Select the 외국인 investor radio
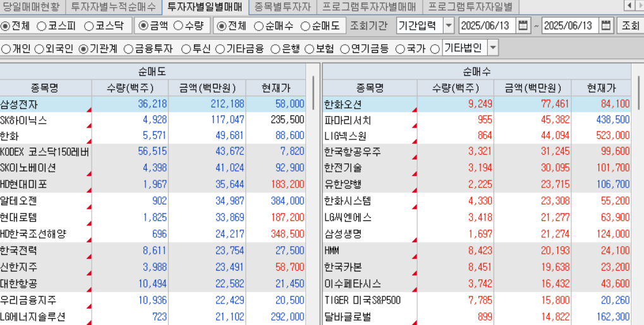 tap(39, 49)
